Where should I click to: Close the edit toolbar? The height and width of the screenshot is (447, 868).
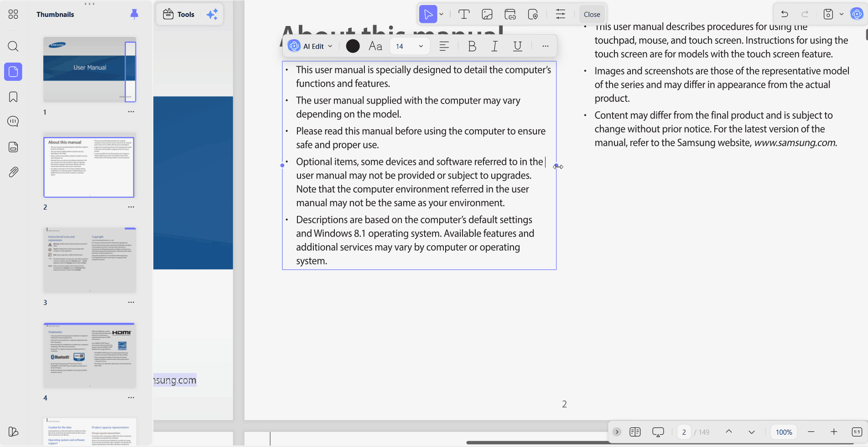pos(592,15)
